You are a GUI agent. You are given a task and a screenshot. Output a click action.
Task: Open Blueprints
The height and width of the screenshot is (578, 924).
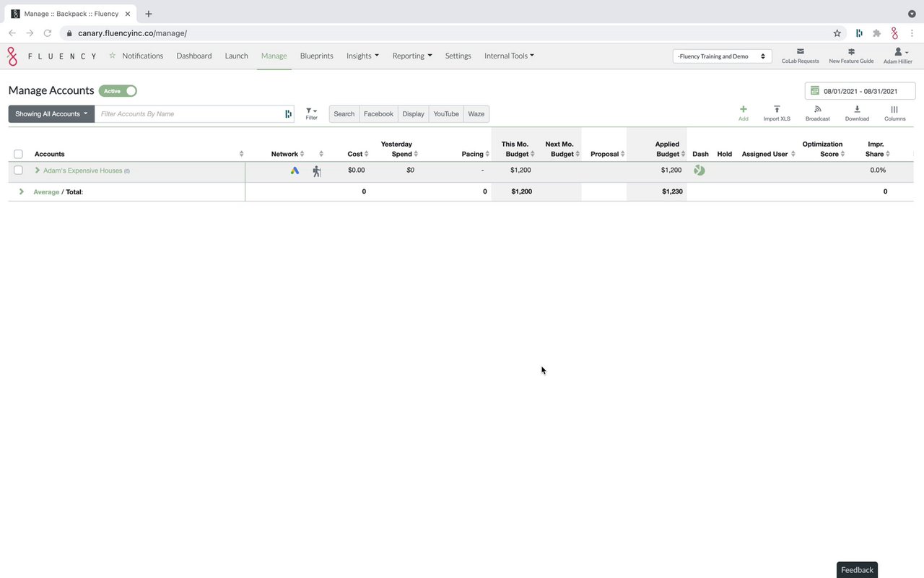317,56
